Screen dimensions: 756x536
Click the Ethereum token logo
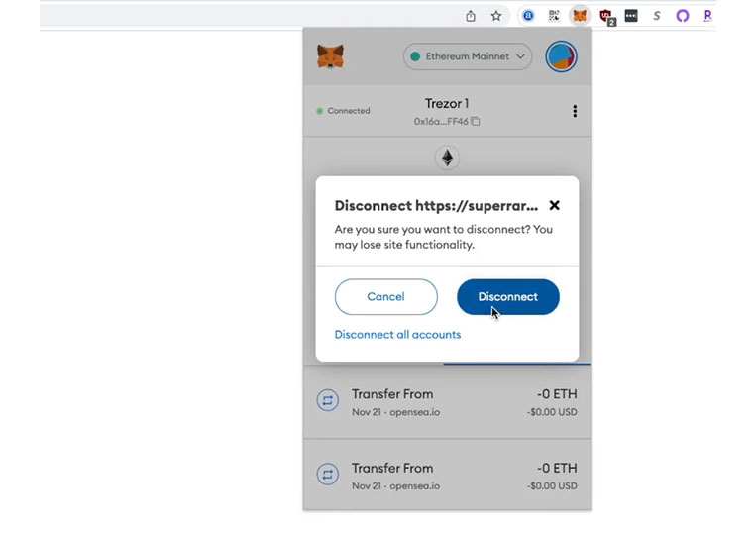[448, 158]
